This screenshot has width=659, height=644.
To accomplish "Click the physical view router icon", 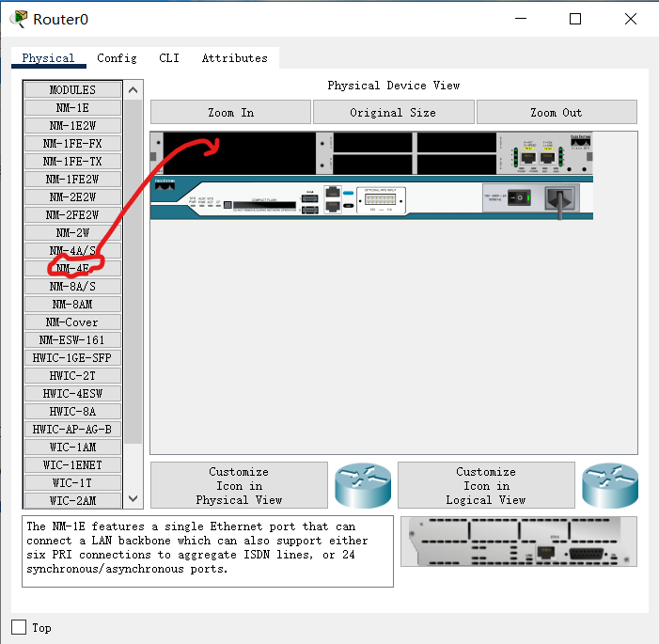I will click(x=363, y=485).
